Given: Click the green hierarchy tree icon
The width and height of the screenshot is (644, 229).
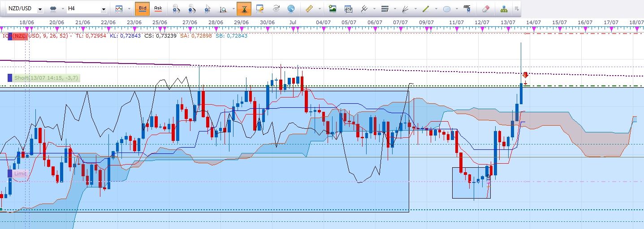Looking at the screenshot, I should click(504, 8).
